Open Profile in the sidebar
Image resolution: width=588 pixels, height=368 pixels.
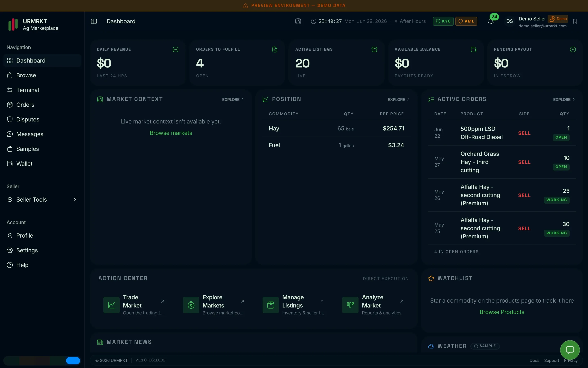pos(42,236)
